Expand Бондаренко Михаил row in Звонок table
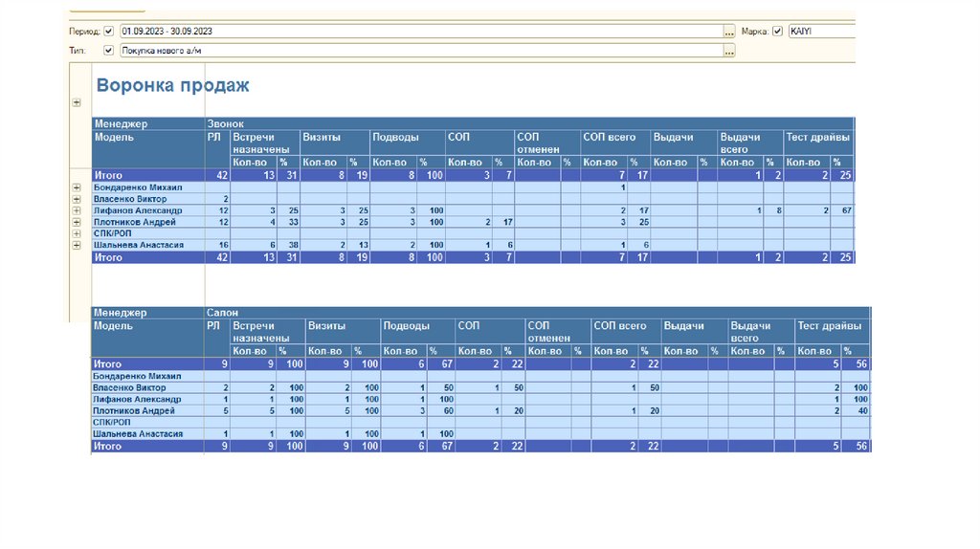This screenshot has width=980, height=549. tap(77, 187)
